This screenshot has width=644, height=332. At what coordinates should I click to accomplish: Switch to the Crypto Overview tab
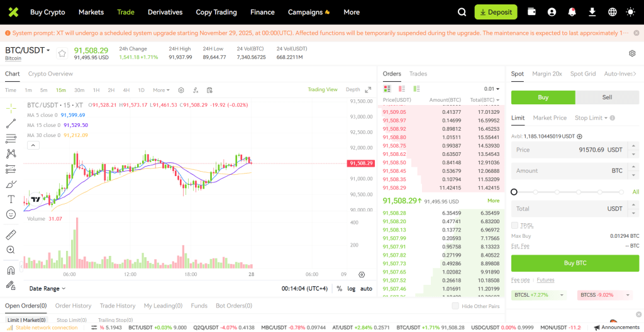[x=50, y=74]
